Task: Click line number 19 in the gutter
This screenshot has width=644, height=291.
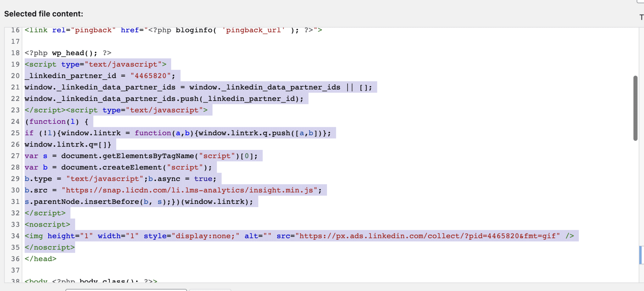Action: tap(15, 64)
